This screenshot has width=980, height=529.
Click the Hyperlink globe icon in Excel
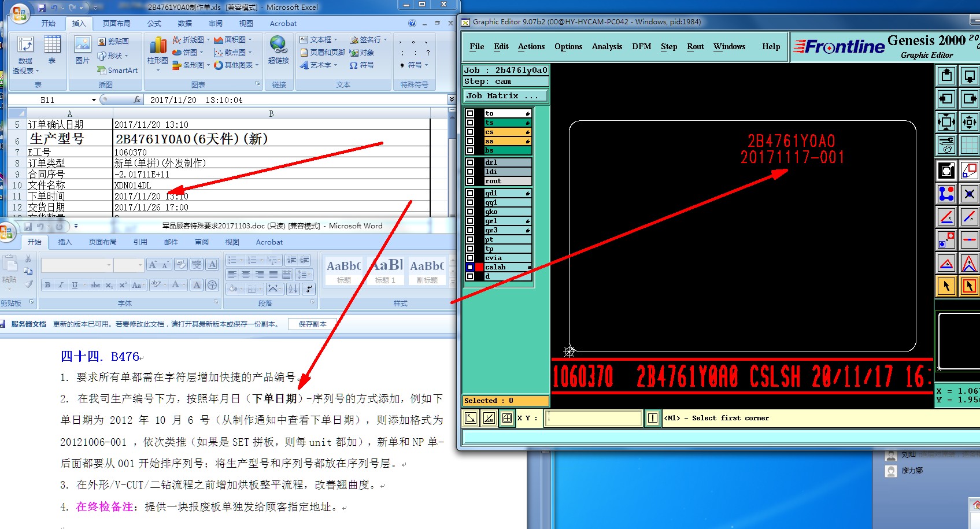(278, 49)
